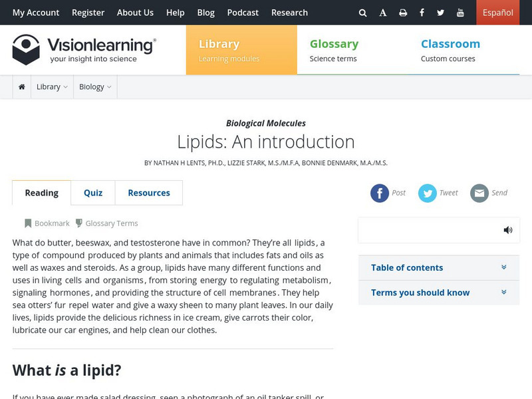The height and width of the screenshot is (399, 532).
Task: Toggle Bookmark for this module
Action: 47,223
